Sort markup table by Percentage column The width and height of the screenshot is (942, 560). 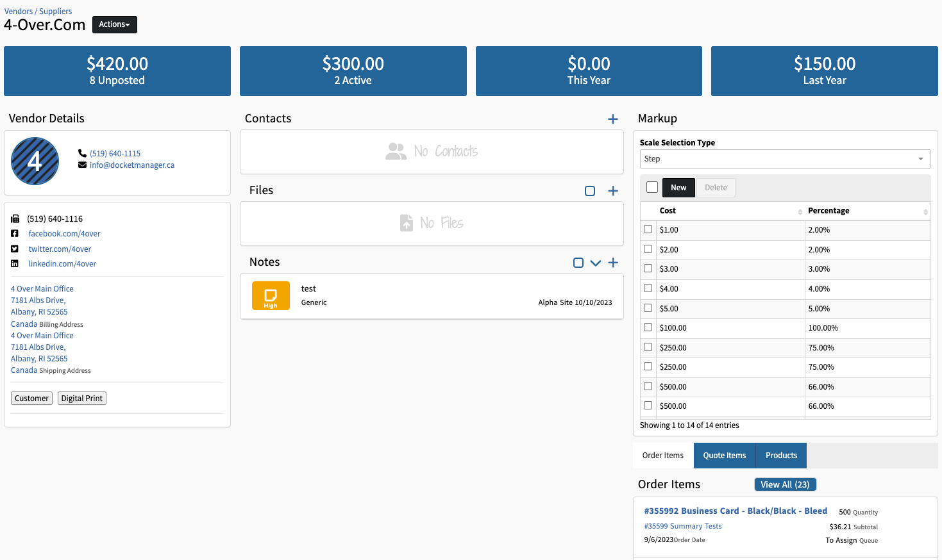868,211
